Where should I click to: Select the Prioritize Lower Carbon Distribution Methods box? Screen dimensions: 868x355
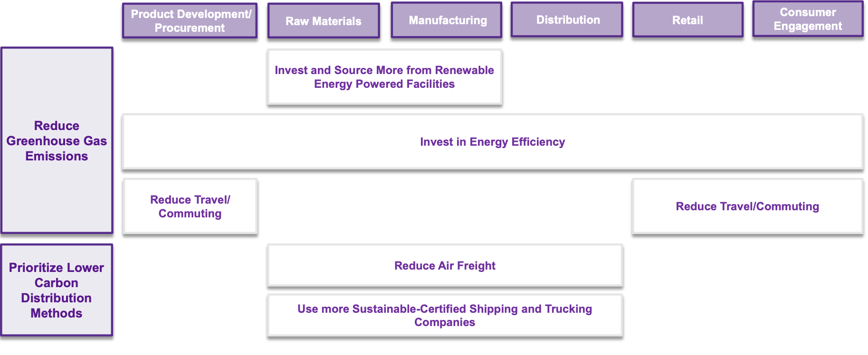click(57, 290)
